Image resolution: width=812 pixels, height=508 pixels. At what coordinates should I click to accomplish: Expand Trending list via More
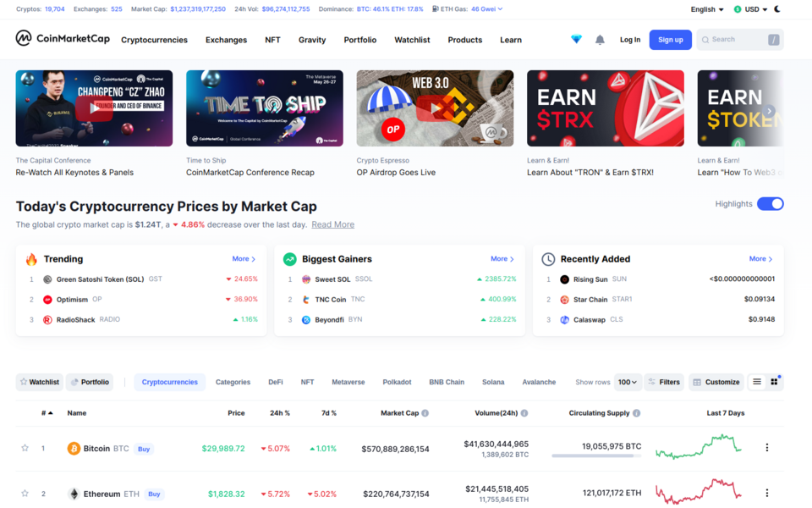tap(244, 259)
